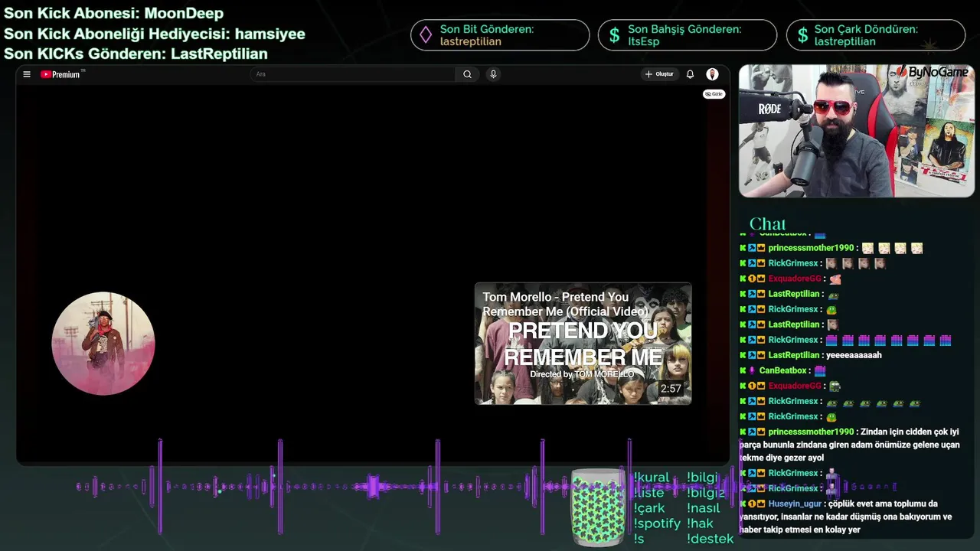This screenshot has height=551, width=980.
Task: Click the token-filled jar widget
Action: 598,508
